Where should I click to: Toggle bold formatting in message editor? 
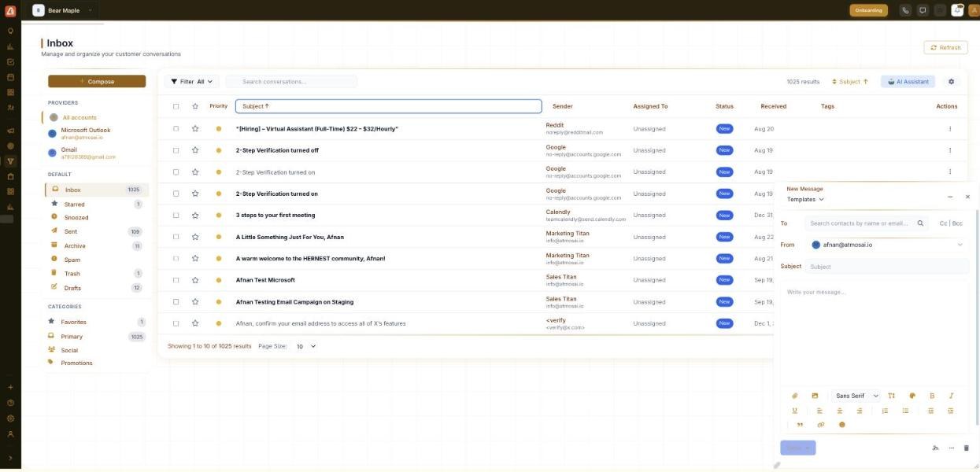932,396
